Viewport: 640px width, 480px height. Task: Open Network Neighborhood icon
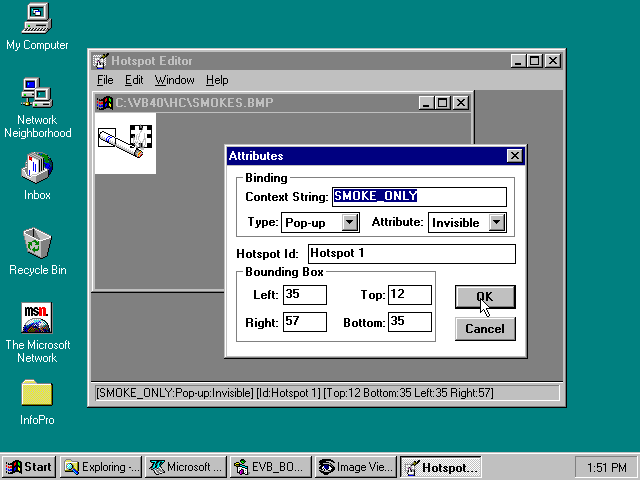[37, 93]
